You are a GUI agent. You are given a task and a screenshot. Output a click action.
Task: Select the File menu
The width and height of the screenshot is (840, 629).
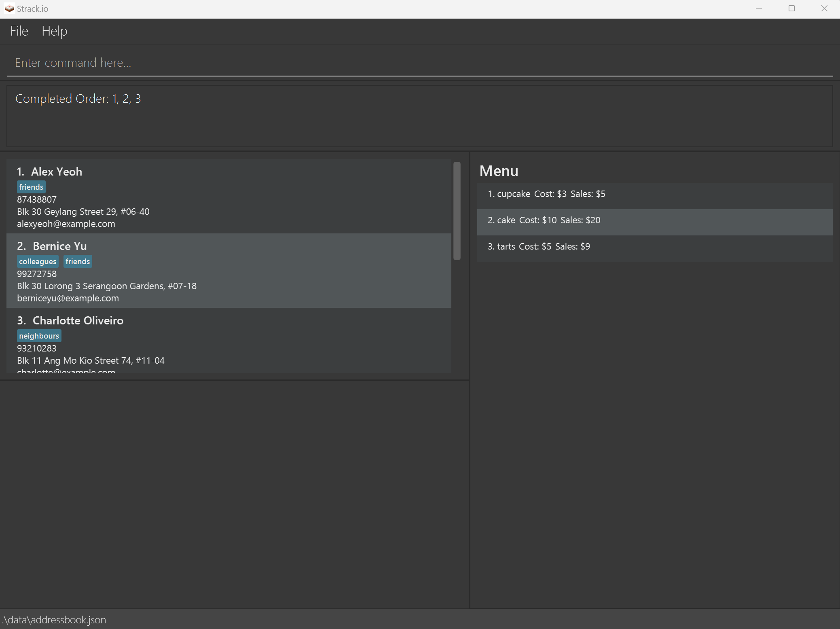tap(19, 30)
